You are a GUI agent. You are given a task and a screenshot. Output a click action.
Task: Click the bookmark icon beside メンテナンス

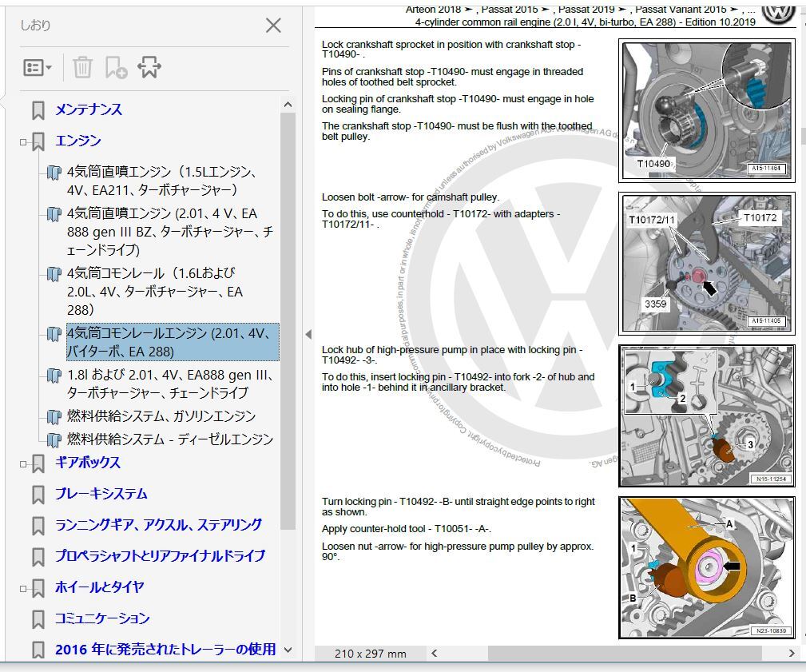click(38, 110)
